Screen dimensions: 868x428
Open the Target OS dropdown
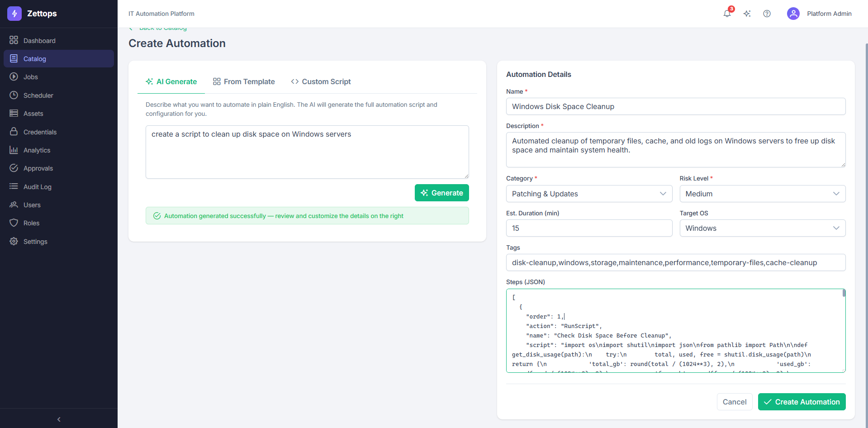pos(763,228)
